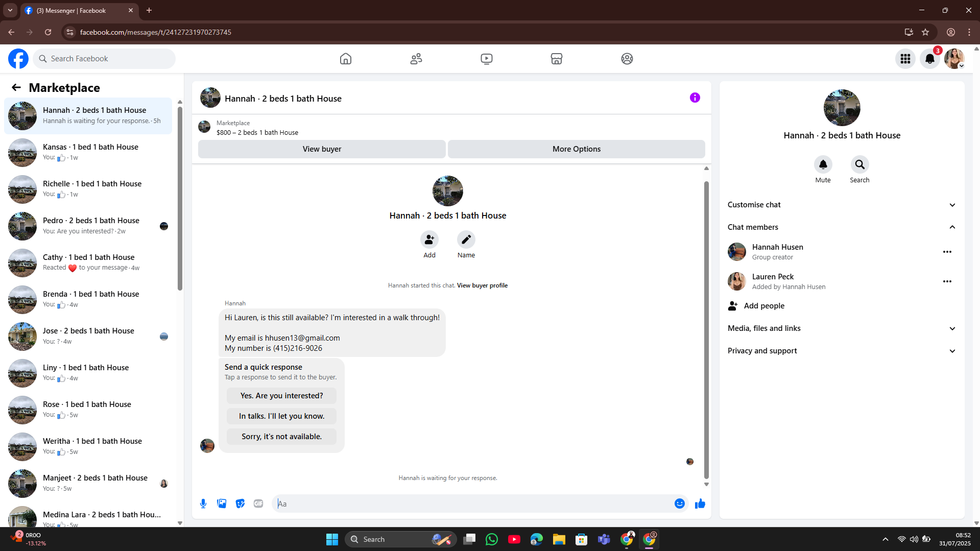Open File Explorer from the taskbar
This screenshot has height=551, width=980.
click(559, 539)
